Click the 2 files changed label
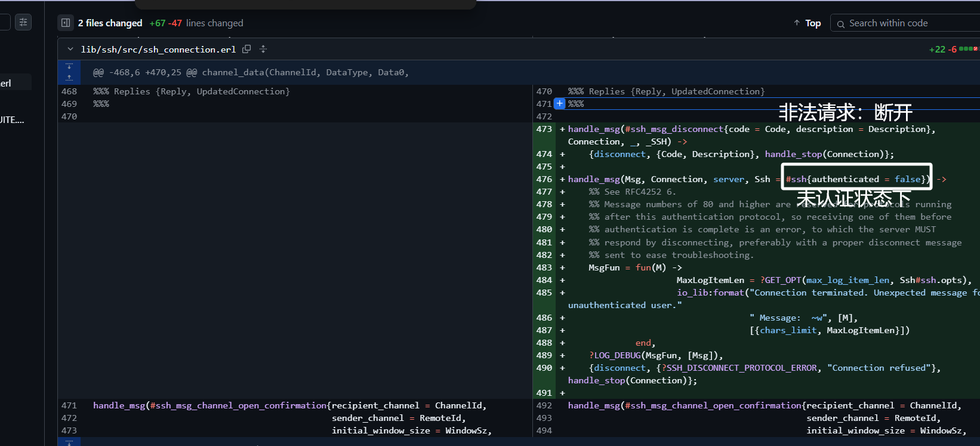 110,23
